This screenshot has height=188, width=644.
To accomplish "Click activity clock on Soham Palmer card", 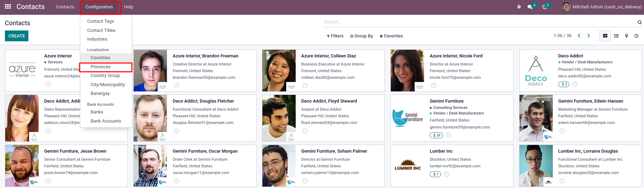I will tap(305, 181).
